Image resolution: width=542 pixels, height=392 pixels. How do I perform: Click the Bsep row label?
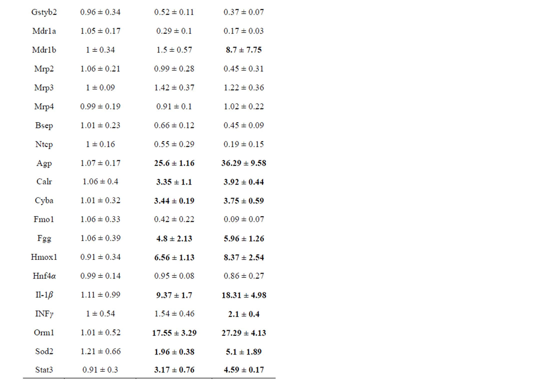tap(44, 125)
